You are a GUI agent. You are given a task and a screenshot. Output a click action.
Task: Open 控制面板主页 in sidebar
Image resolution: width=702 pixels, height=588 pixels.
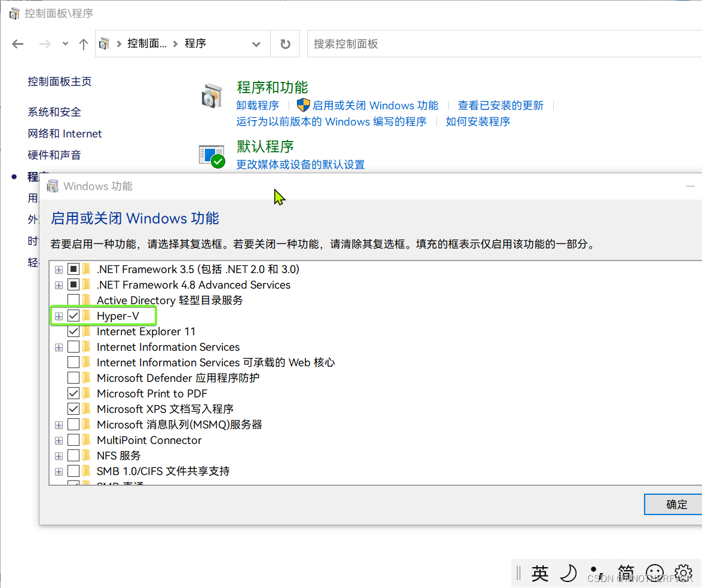[60, 81]
